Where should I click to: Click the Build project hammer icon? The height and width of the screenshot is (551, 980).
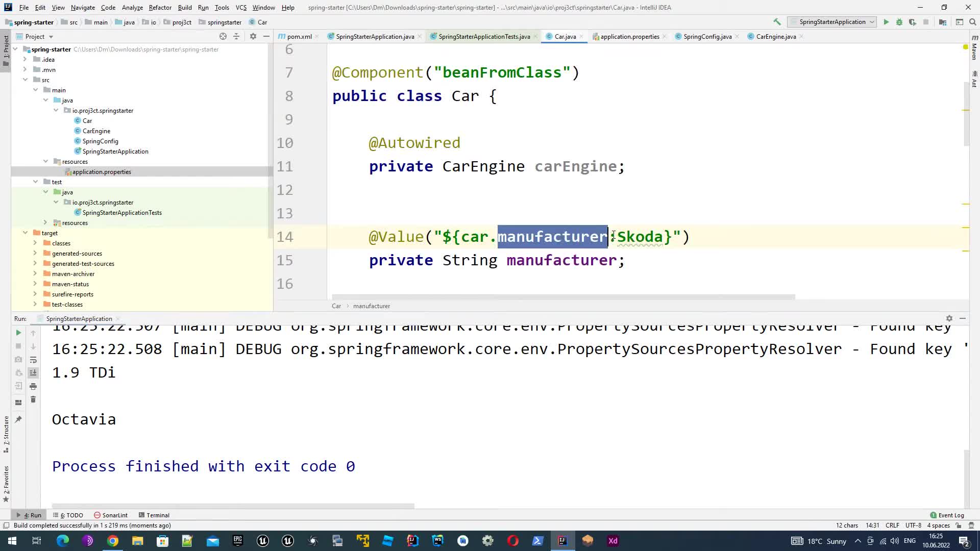click(777, 22)
